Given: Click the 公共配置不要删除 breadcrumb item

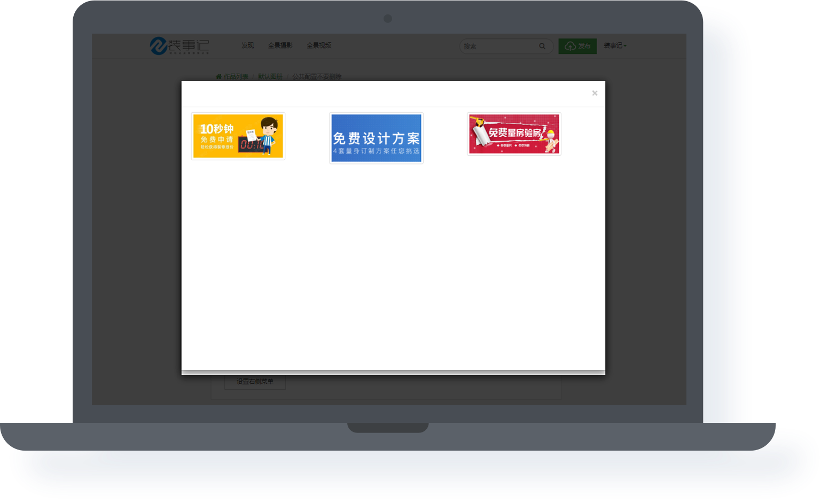Looking at the screenshot, I should (316, 77).
